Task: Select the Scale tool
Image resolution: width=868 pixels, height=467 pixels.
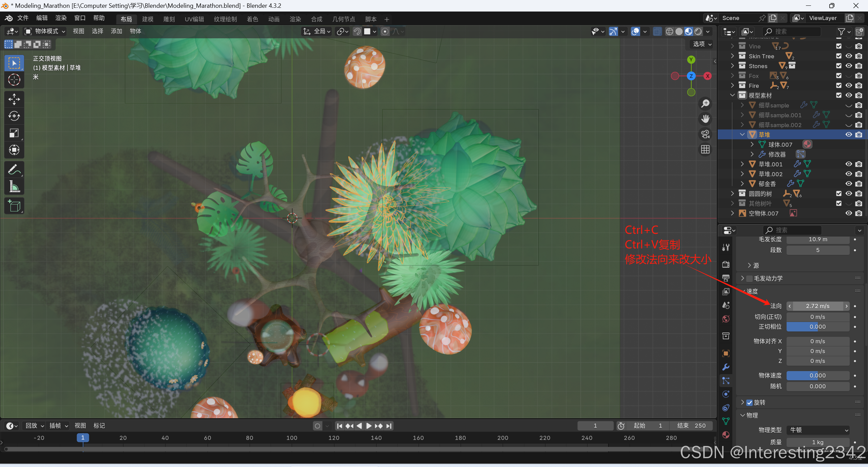Action: point(14,133)
